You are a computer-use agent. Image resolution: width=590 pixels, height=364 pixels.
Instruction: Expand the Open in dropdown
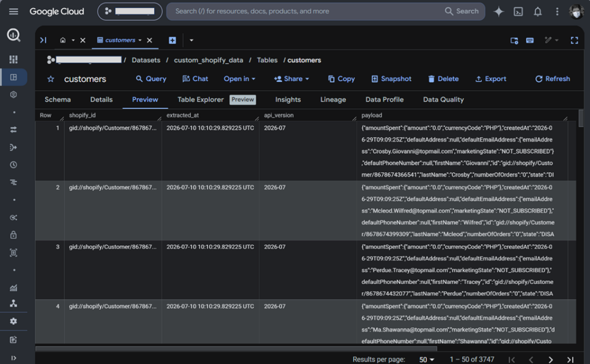pyautogui.click(x=239, y=78)
